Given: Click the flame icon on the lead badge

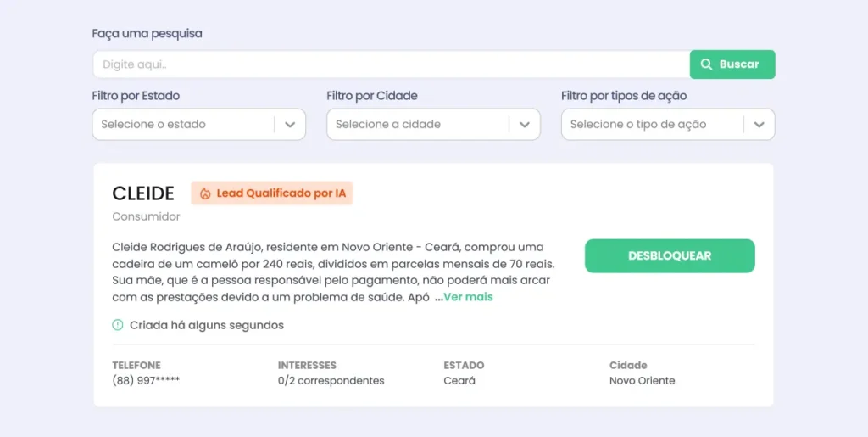Looking at the screenshot, I should tap(205, 193).
